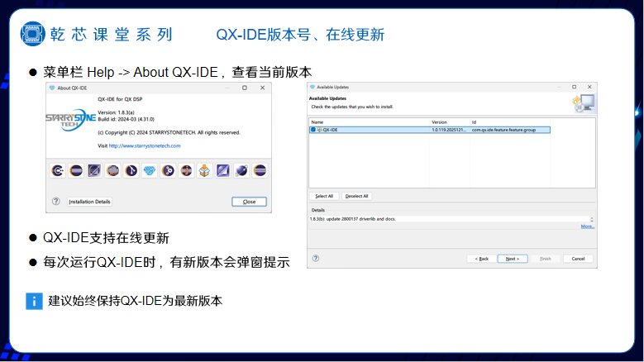Viewport: 644px width, 362px height.
Task: Click the header text '乾芯课堂系列'
Action: point(112,35)
